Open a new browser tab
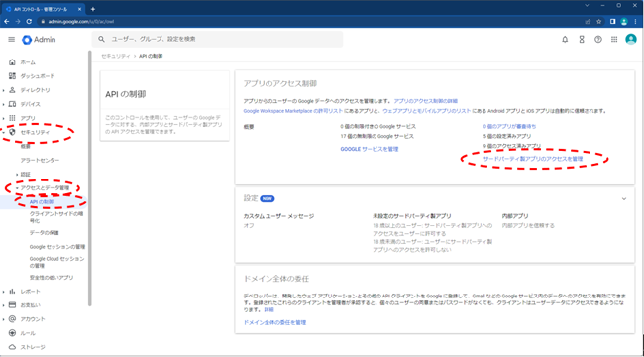This screenshot has height=357, width=644. coord(93,9)
